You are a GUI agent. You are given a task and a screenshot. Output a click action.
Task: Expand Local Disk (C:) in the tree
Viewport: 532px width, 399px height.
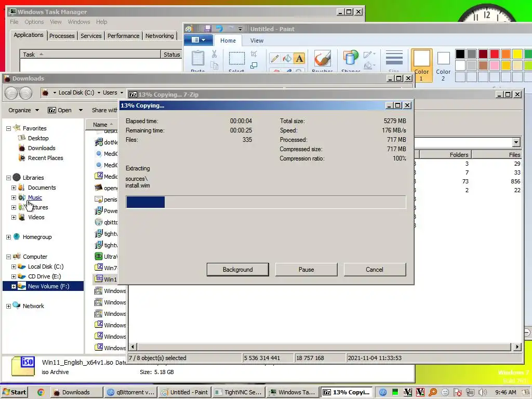pyautogui.click(x=14, y=267)
